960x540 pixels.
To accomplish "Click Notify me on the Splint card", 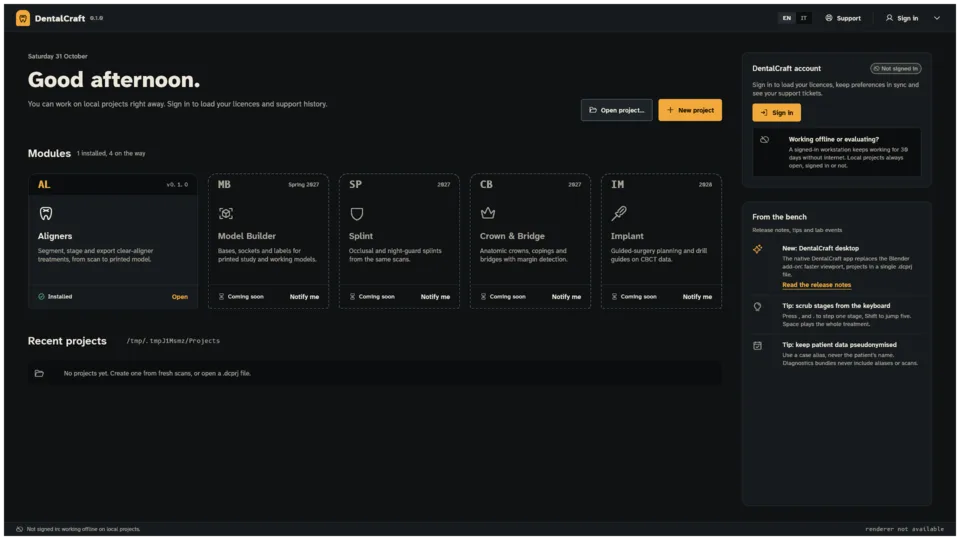I will 435,297.
